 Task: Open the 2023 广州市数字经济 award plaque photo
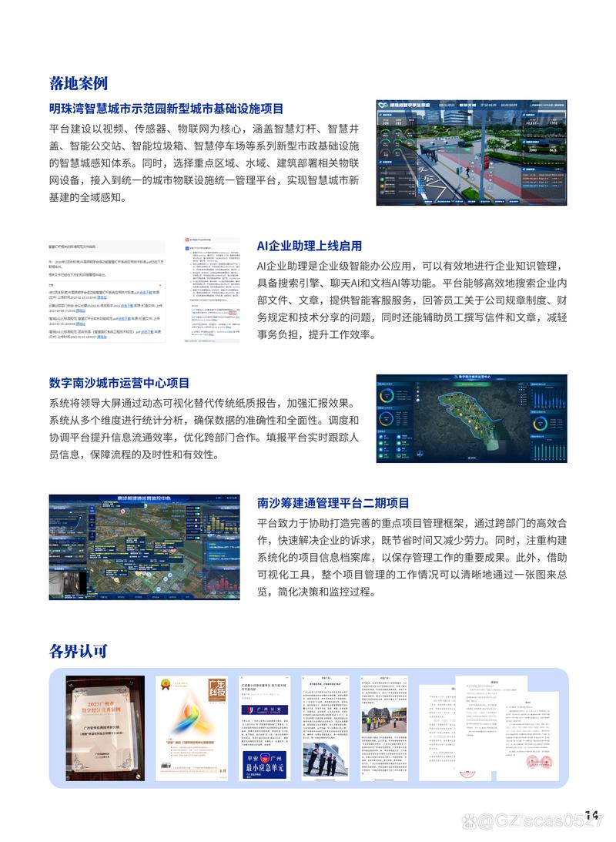point(105,728)
